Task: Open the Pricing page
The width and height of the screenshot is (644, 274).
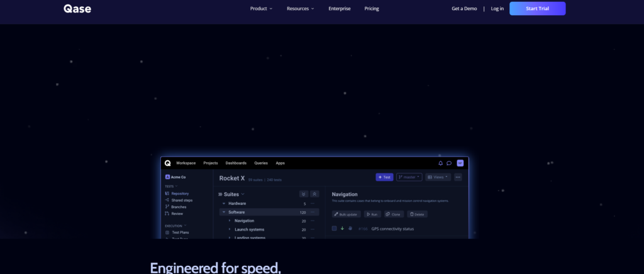Action: point(372,9)
